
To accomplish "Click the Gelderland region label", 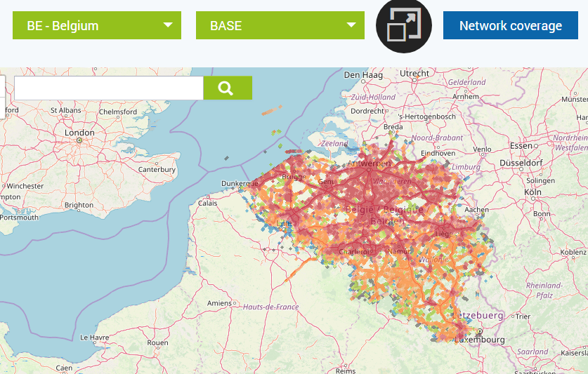I will coord(467,82).
